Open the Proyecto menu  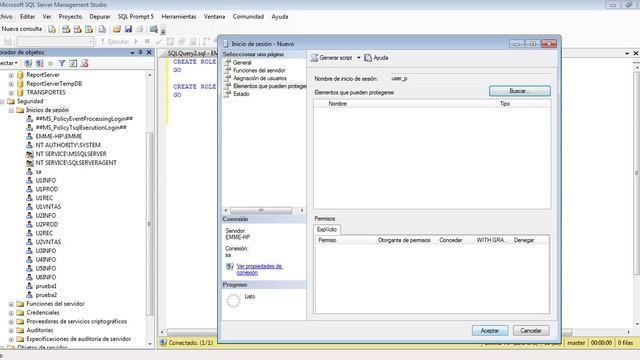(70, 17)
